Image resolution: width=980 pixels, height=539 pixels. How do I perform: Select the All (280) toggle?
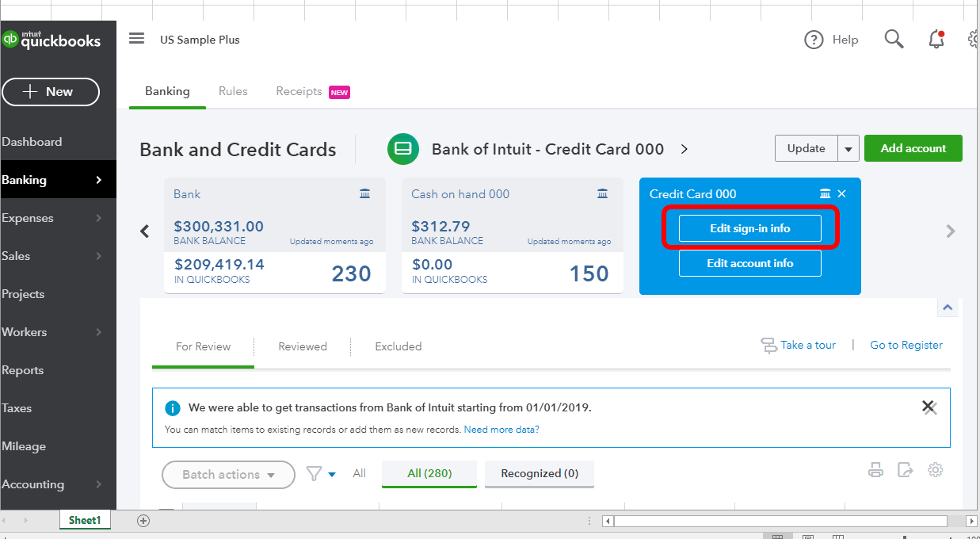click(429, 473)
